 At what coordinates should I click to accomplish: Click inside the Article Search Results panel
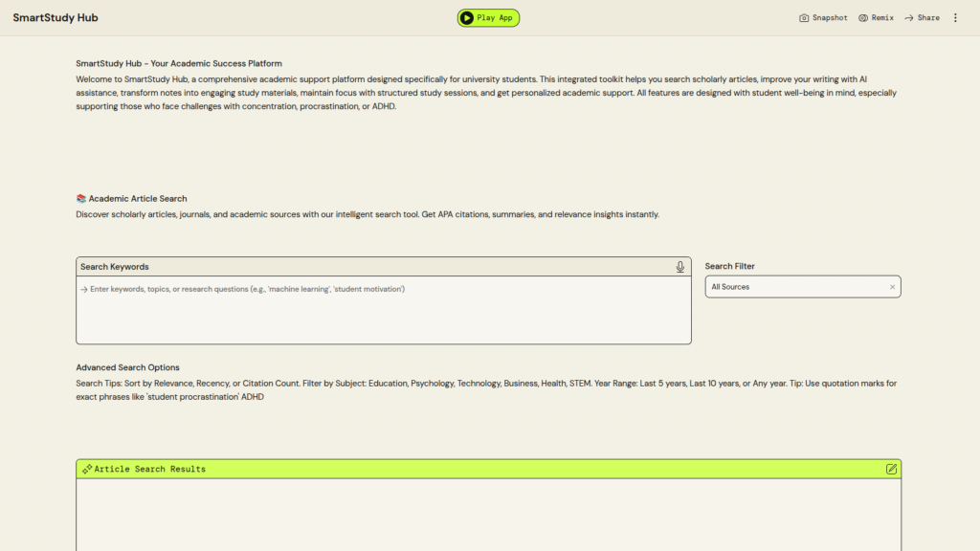pos(488,515)
